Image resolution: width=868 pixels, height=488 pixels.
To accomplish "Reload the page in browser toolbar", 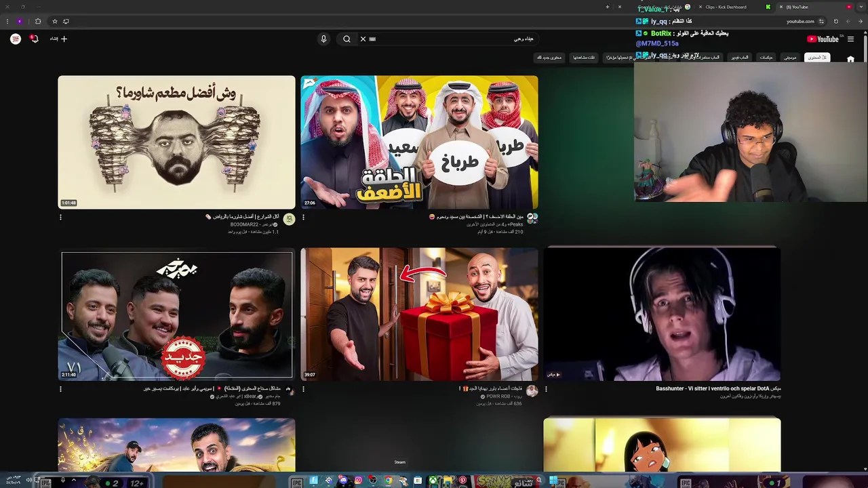I will pos(835,21).
